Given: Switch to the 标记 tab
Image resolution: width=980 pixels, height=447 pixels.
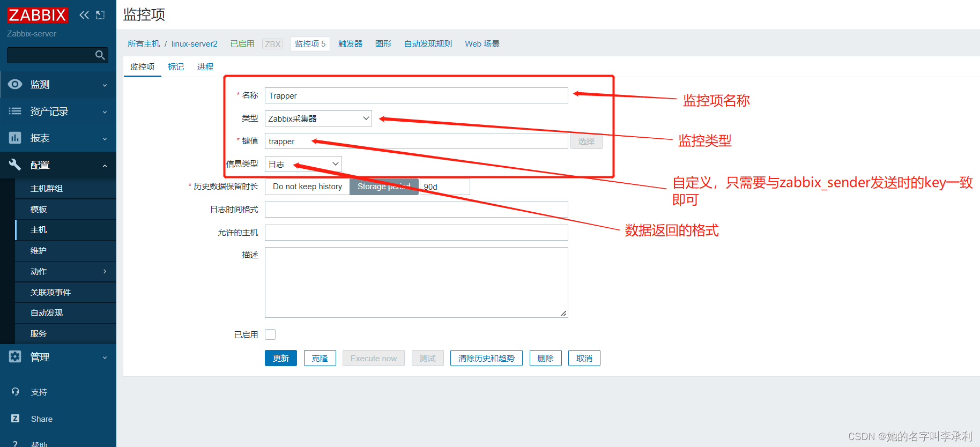Looking at the screenshot, I should coord(176,66).
